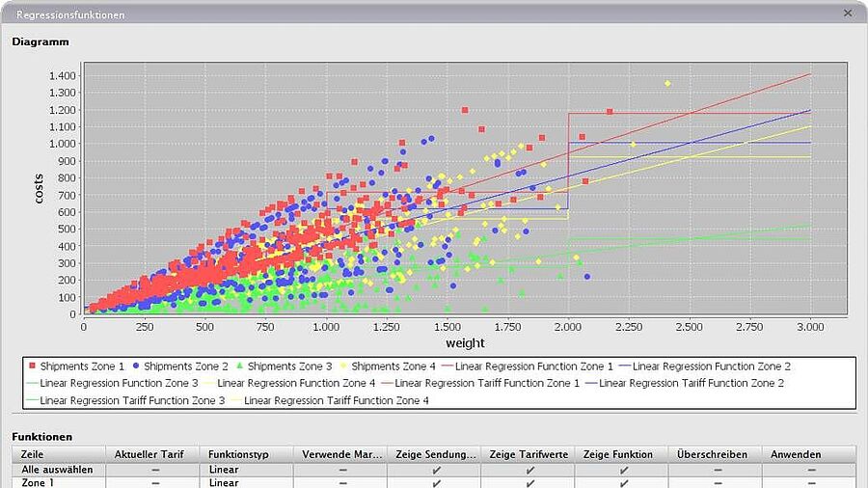Open Funktionstyp dropdown in Alle auswählen row
Viewport: 868px width, 488px height.
click(247, 470)
